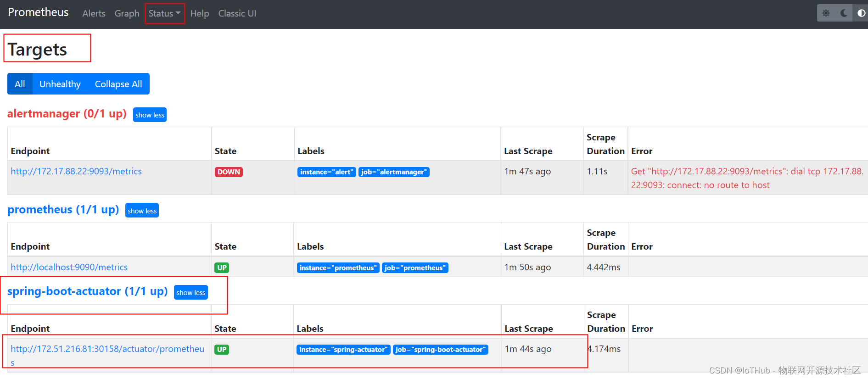This screenshot has height=379, width=868.
Task: Open the Help menu item
Action: [200, 13]
